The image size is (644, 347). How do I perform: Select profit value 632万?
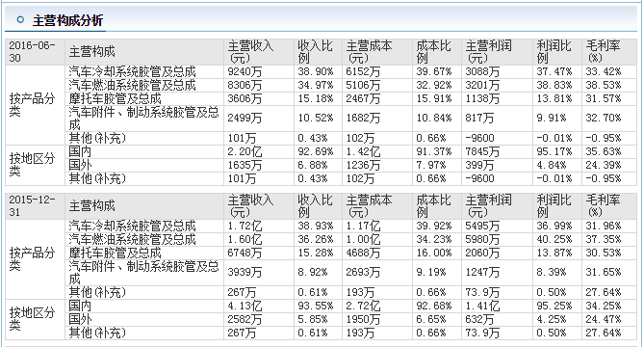click(479, 319)
